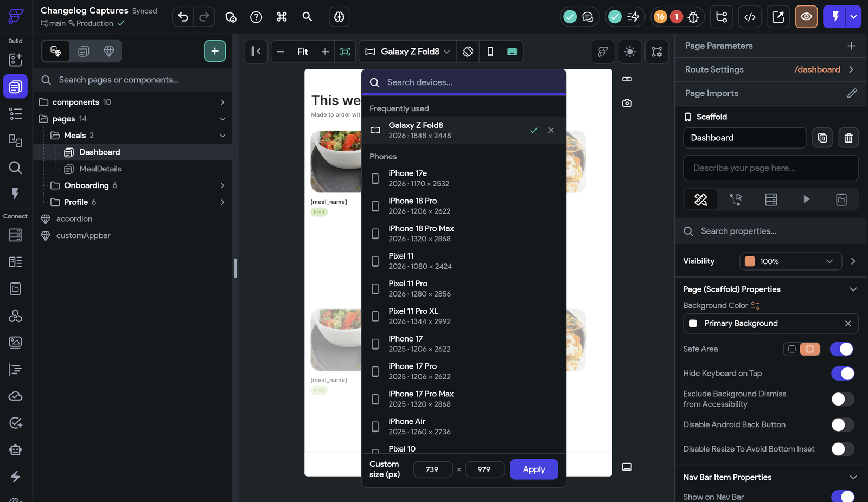The image size is (868, 502).
Task: Enable Disable Android Back Button switch
Action: pos(843,425)
